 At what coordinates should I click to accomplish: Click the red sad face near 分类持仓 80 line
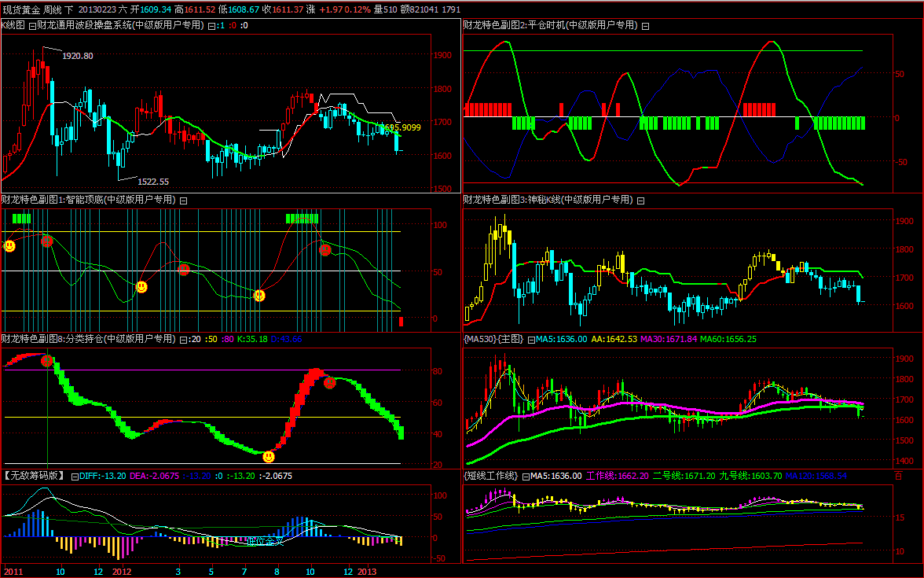click(330, 383)
